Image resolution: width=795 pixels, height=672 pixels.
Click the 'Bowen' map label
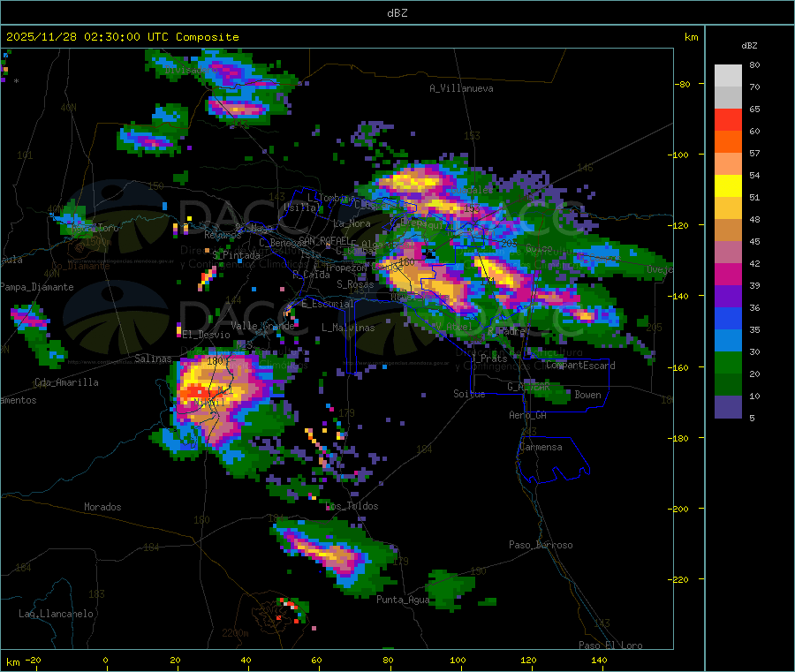coord(587,395)
